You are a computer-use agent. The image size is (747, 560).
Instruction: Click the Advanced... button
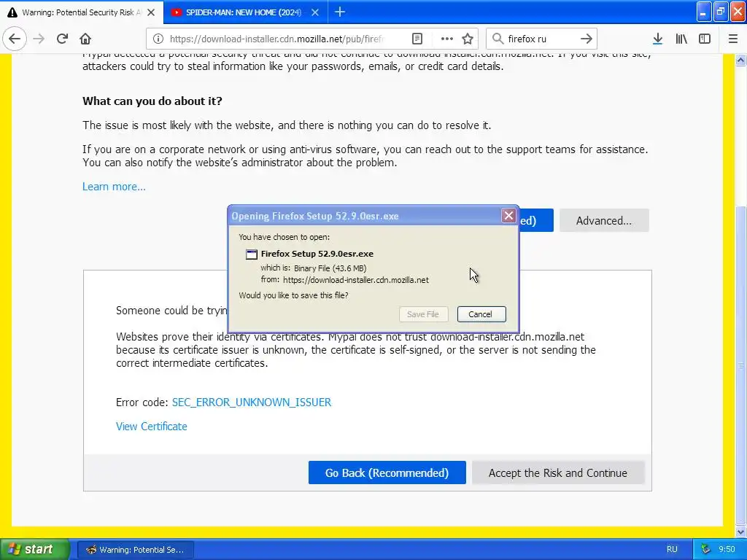point(603,220)
